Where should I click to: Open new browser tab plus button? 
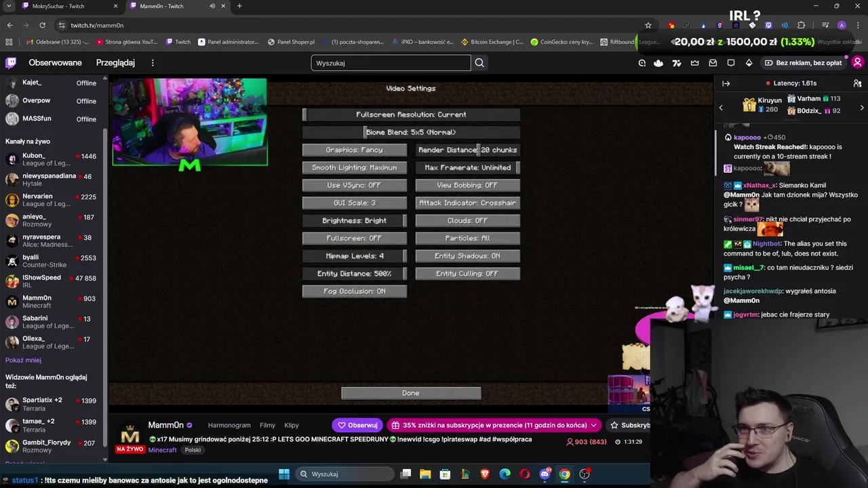click(239, 6)
